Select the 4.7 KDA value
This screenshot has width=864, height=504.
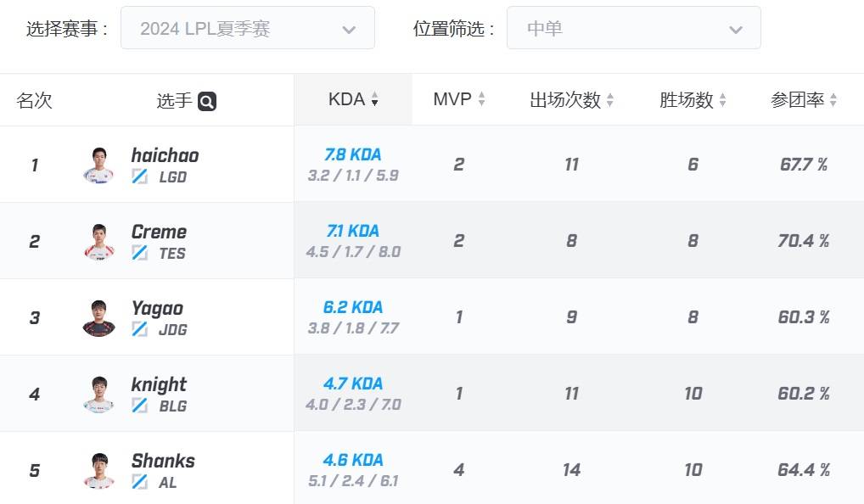[x=353, y=384]
